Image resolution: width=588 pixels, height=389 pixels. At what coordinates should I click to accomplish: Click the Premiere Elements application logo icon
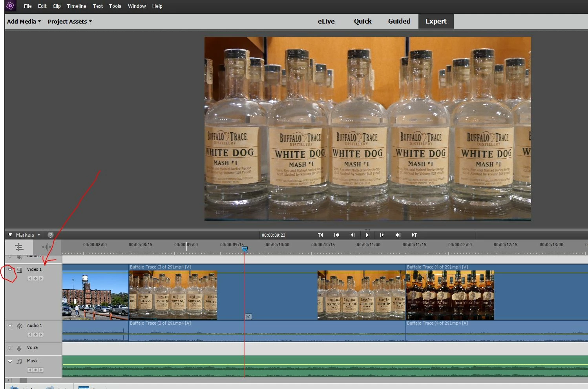(x=10, y=6)
